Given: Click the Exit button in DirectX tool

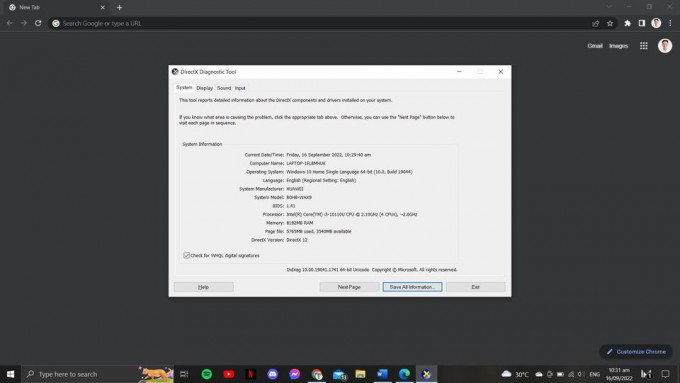Looking at the screenshot, I should pyautogui.click(x=475, y=287).
